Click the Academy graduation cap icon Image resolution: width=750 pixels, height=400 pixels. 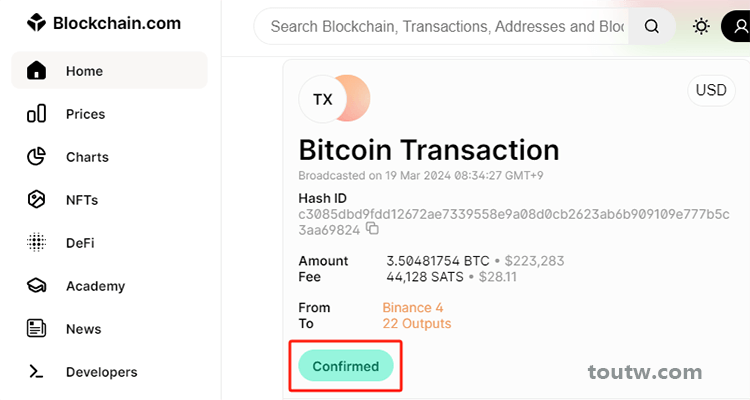click(x=36, y=286)
